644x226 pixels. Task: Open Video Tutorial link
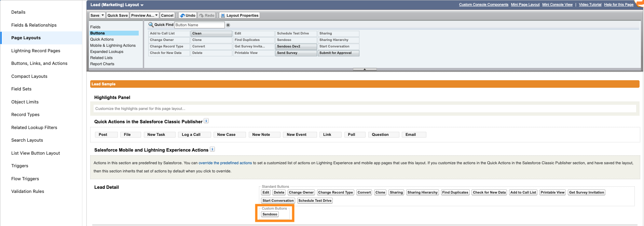coord(590,5)
